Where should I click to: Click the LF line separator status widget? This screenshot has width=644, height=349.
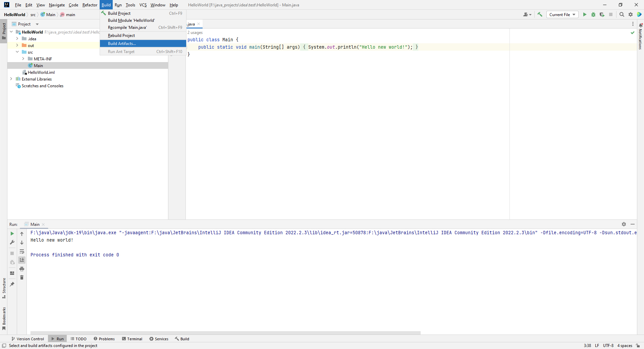[597, 346]
